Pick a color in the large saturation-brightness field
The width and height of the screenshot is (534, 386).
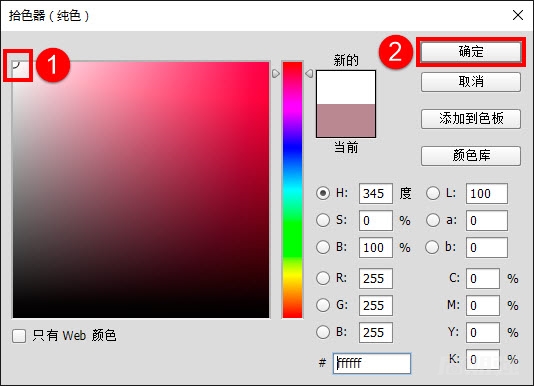[141, 190]
